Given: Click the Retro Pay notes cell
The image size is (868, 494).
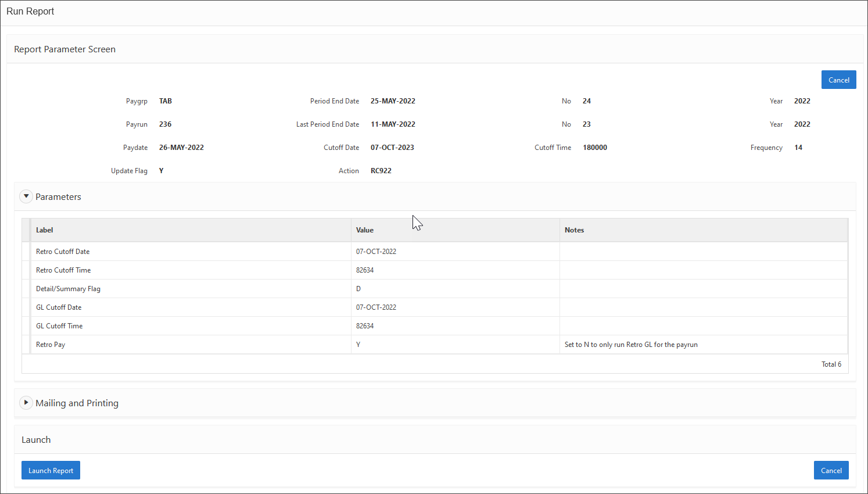Looking at the screenshot, I should coord(631,345).
